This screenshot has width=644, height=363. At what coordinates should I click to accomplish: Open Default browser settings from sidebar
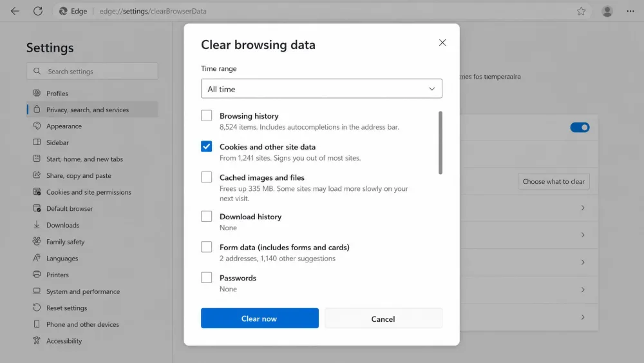coord(92,208)
